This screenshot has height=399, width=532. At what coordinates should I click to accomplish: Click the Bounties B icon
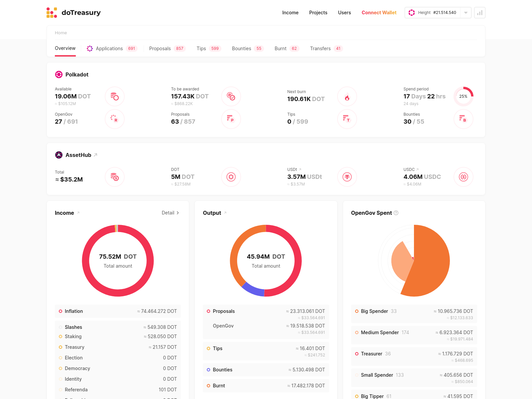464,119
